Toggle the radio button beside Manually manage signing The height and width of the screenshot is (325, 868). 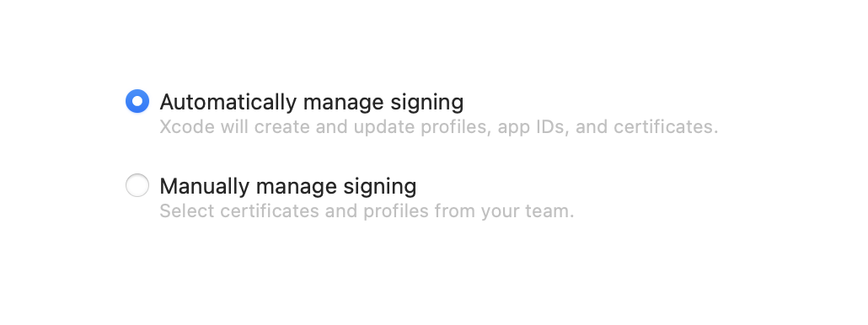pyautogui.click(x=137, y=186)
